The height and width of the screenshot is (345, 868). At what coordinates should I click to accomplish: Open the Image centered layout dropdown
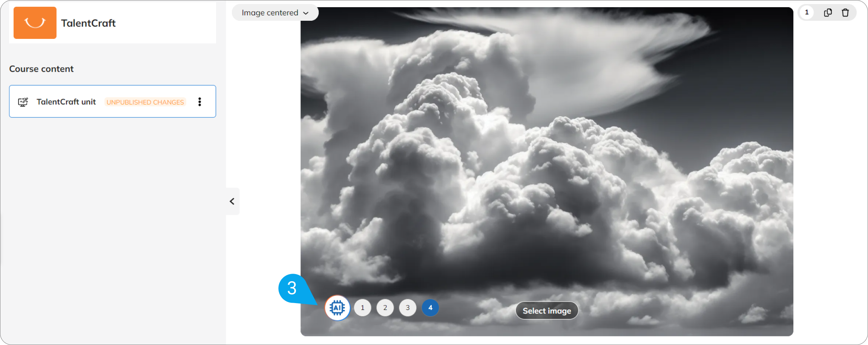tap(275, 13)
